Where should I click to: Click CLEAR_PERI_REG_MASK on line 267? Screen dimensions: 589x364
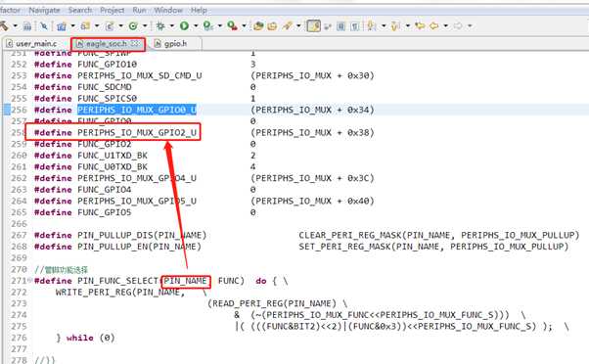point(350,235)
